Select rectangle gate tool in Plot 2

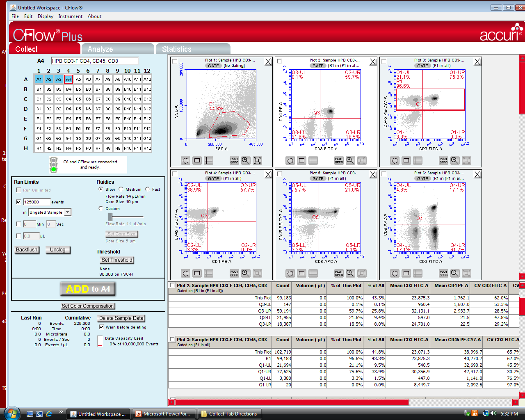(302, 160)
